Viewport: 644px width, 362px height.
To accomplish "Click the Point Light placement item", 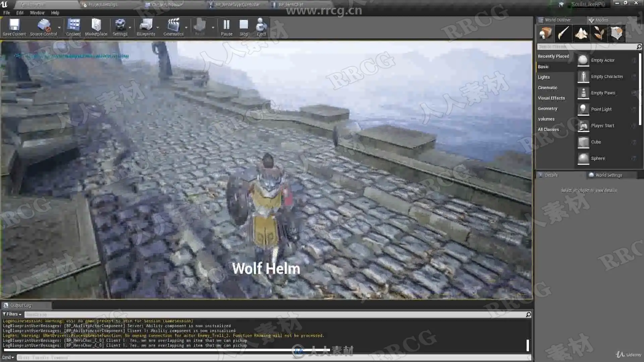I will [x=601, y=109].
